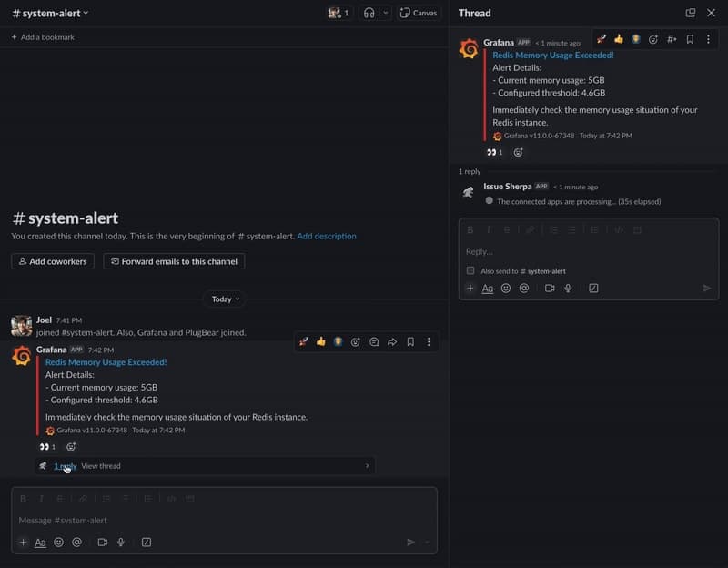Bookmark the Grafana message in channel toolbar
This screenshot has height=568, width=728.
(x=410, y=342)
